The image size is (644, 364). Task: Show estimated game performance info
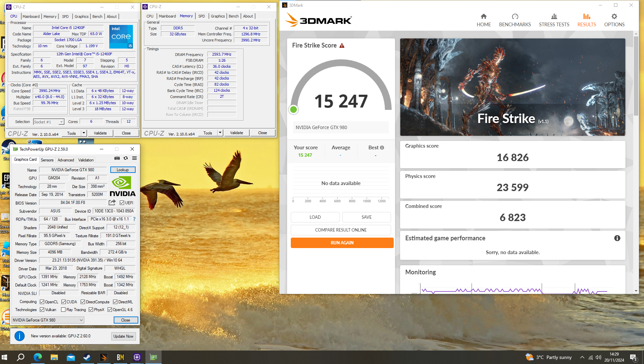pos(617,238)
